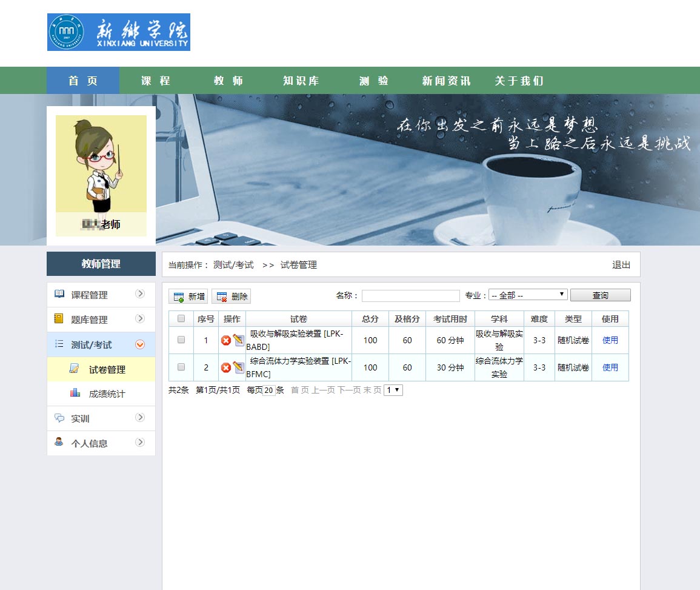This screenshot has height=590, width=700.
Task: Click the bar chart icon beside 成绩统计
Action: pos(75,393)
